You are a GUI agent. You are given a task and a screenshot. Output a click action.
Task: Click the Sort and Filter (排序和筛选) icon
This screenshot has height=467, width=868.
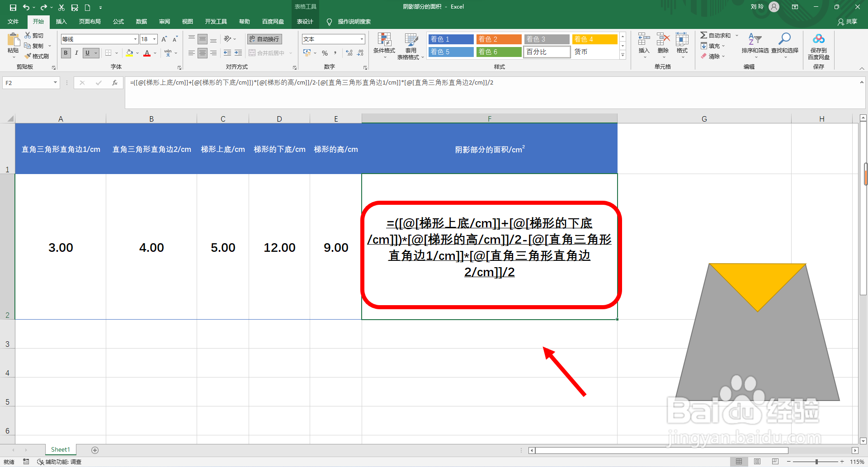coord(755,39)
